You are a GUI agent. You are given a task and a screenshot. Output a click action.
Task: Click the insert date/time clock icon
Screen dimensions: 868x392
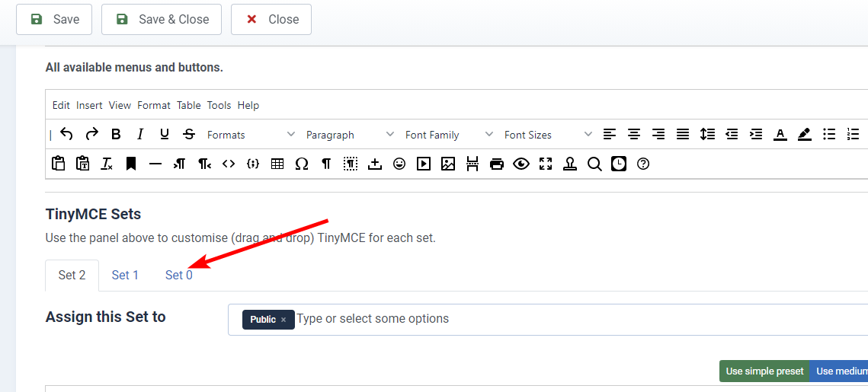point(619,164)
